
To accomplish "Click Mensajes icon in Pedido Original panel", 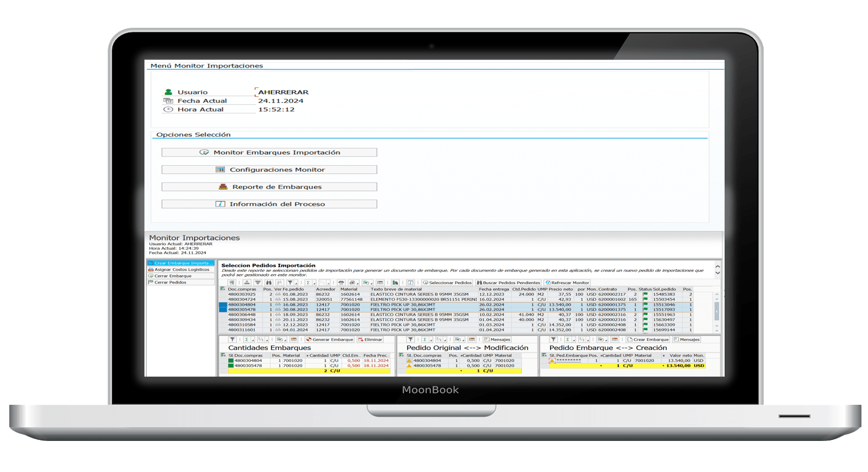I will tap(487, 340).
